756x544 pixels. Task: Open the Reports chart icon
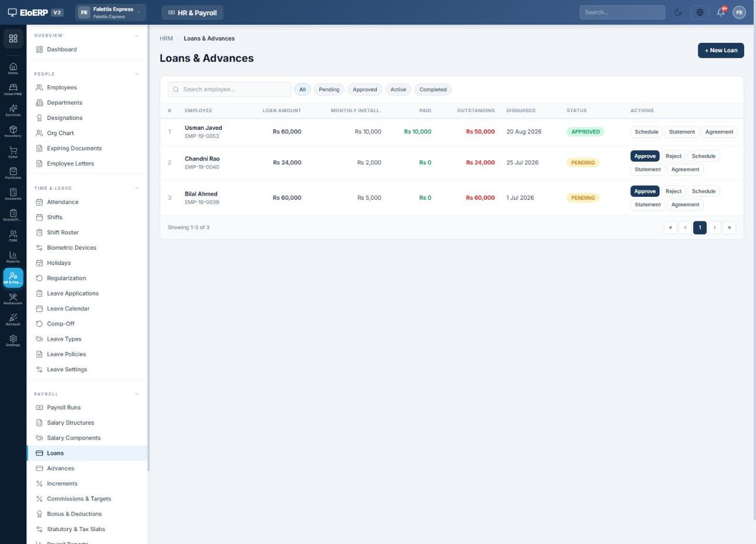click(13, 257)
